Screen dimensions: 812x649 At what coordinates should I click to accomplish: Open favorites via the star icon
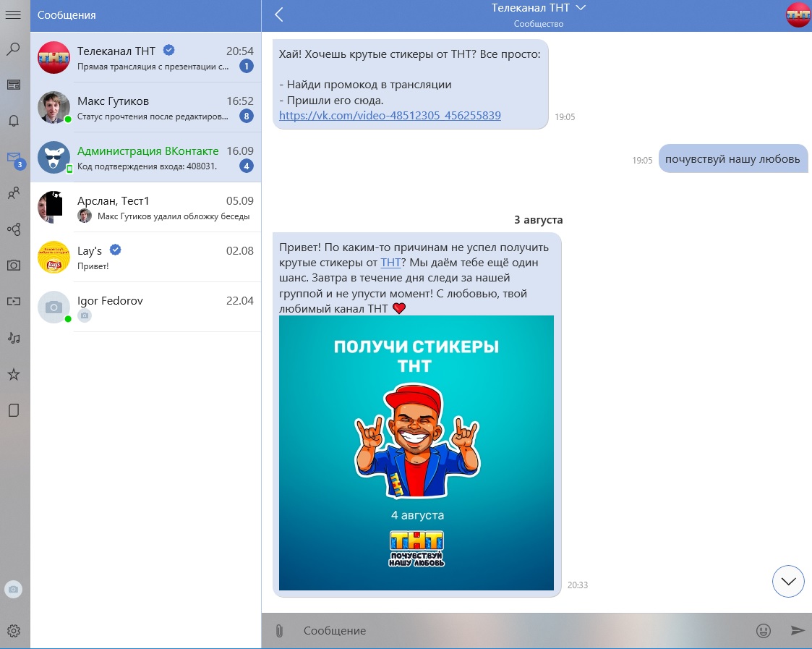(13, 374)
